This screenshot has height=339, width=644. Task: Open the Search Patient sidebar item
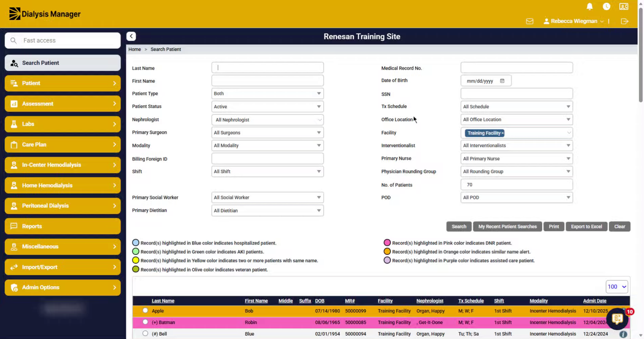point(63,63)
